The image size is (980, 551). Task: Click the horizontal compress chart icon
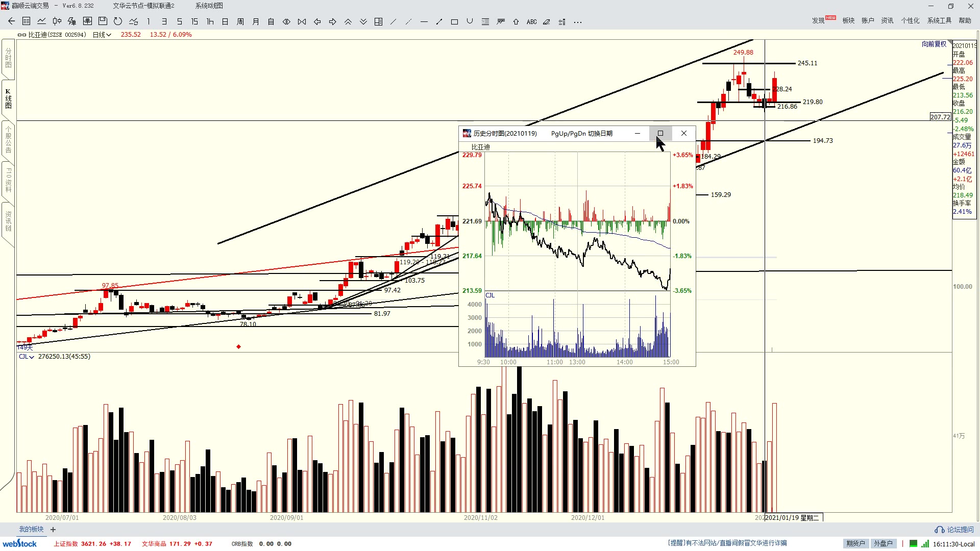pos(302,21)
